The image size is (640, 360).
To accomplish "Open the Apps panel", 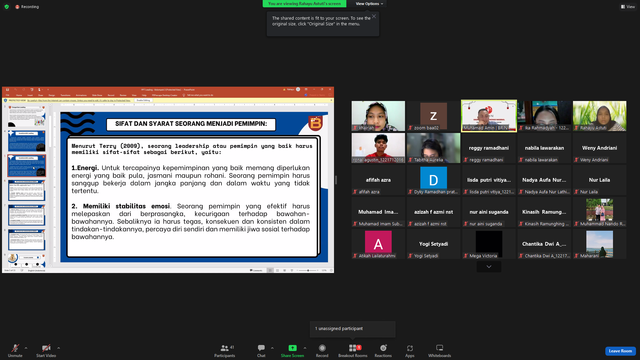I will tap(409, 350).
